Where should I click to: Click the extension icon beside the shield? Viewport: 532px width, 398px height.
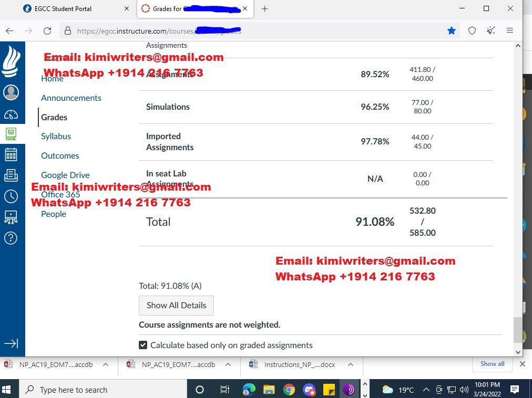click(490, 30)
